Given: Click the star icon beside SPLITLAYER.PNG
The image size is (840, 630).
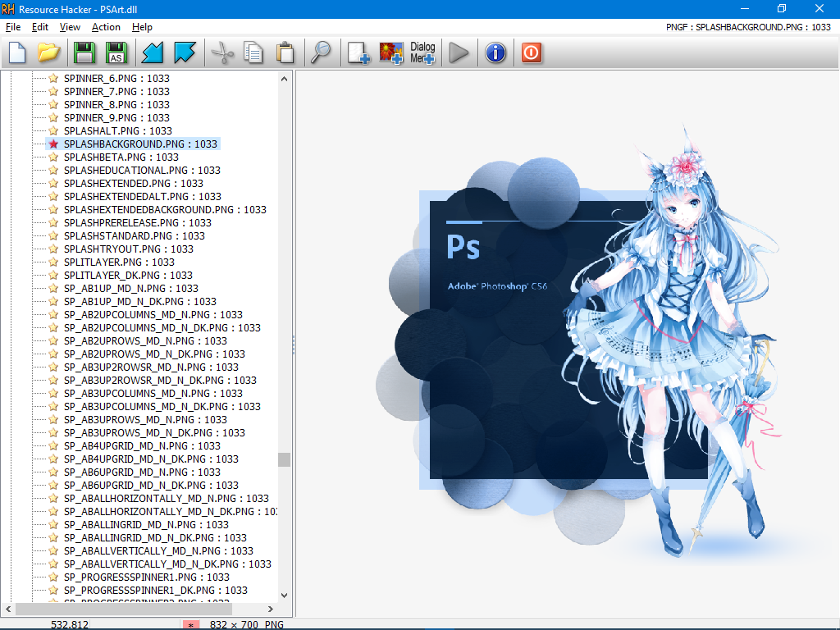Looking at the screenshot, I should pyautogui.click(x=53, y=262).
